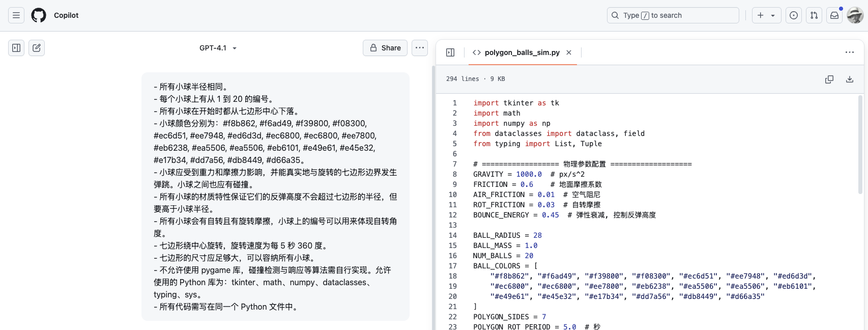Click the Share button
The height and width of the screenshot is (330, 868).
click(385, 48)
